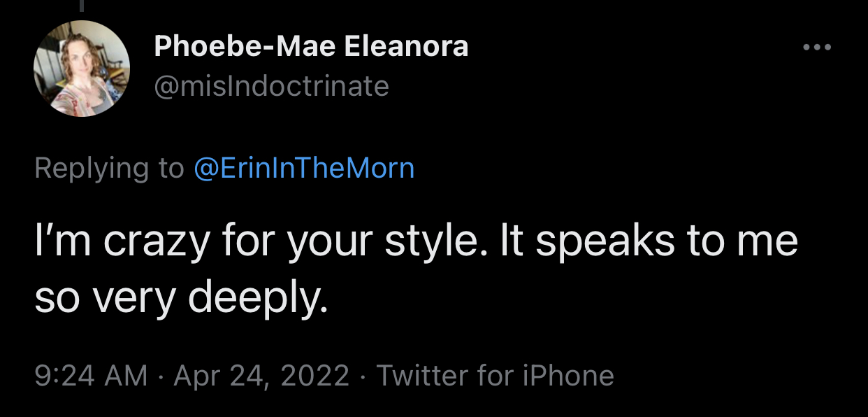Open the Phoebe-Mae Eleanora display name
Image resolution: width=868 pixels, height=417 pixels.
tap(311, 47)
